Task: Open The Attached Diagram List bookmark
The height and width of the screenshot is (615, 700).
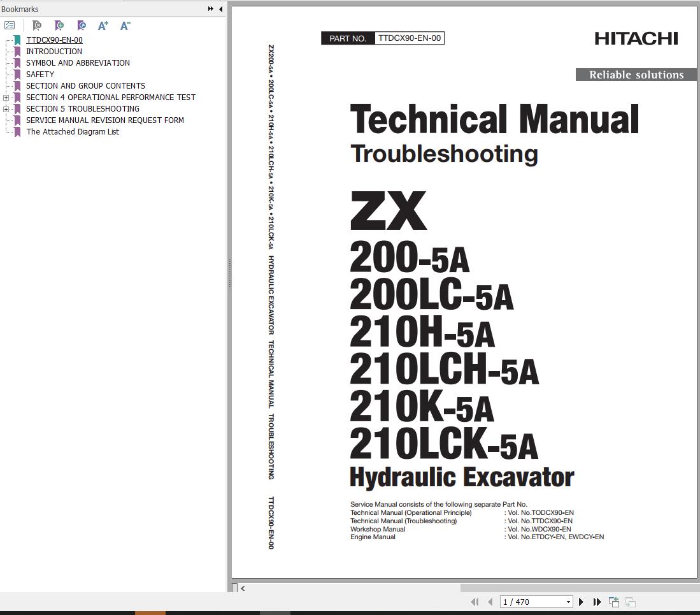Action: pos(73,132)
